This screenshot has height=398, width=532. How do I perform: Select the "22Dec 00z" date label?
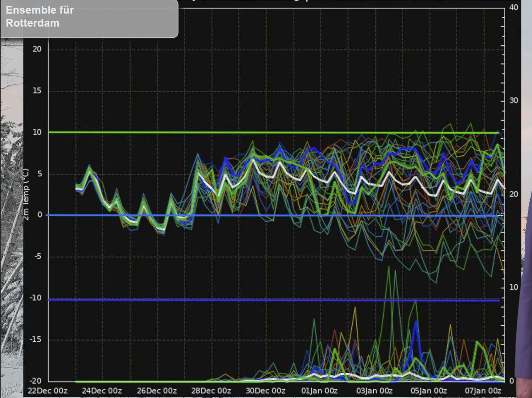[48, 391]
